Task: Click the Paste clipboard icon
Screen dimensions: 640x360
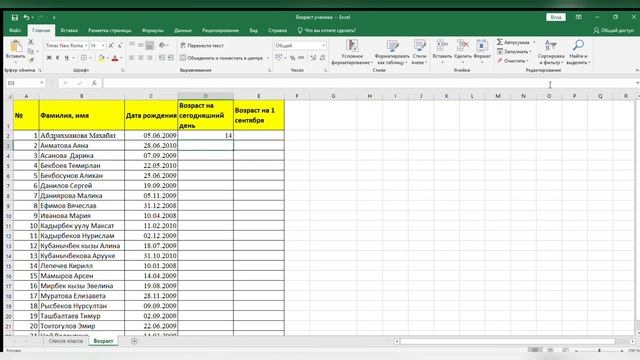Action: pos(16,47)
